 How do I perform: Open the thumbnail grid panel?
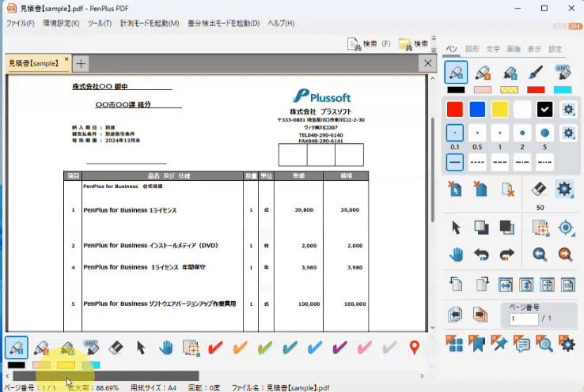pos(455,344)
